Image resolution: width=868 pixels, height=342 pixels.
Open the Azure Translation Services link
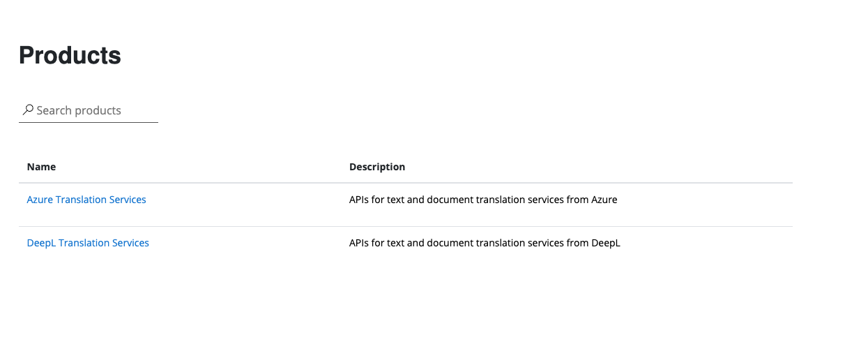point(86,200)
